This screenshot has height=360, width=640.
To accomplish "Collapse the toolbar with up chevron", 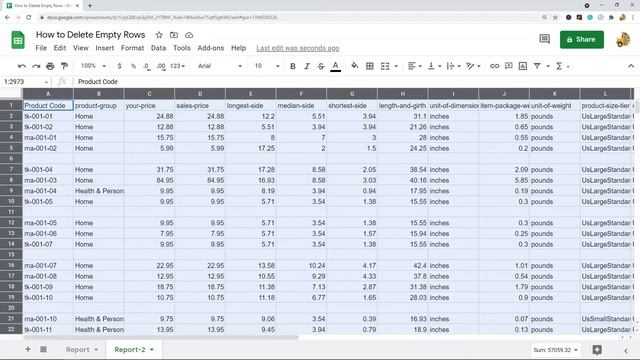I will 631,66.
